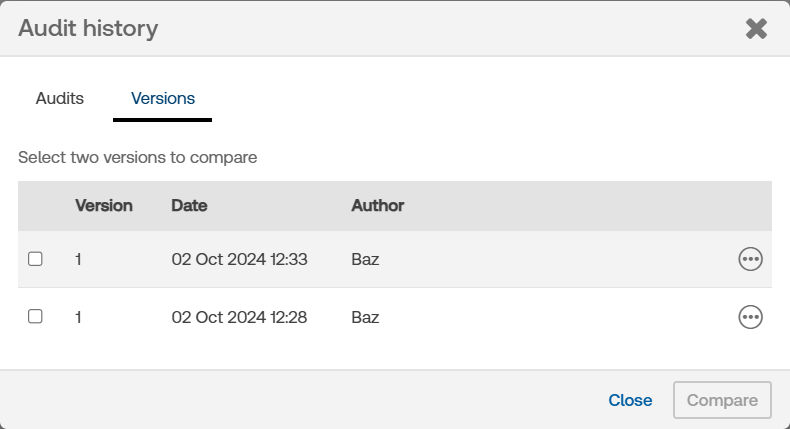
Task: Tick the checkbox for the 12:28 version
Action: [x=35, y=317]
